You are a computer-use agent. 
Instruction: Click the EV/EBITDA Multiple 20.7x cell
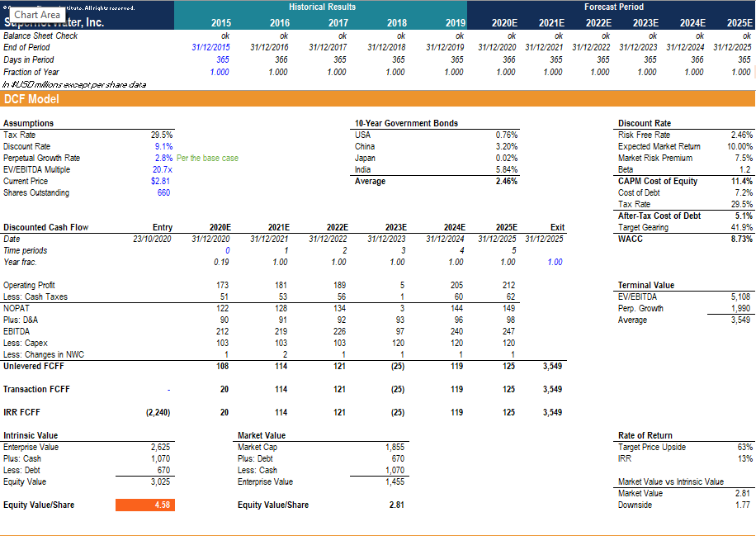(x=163, y=170)
